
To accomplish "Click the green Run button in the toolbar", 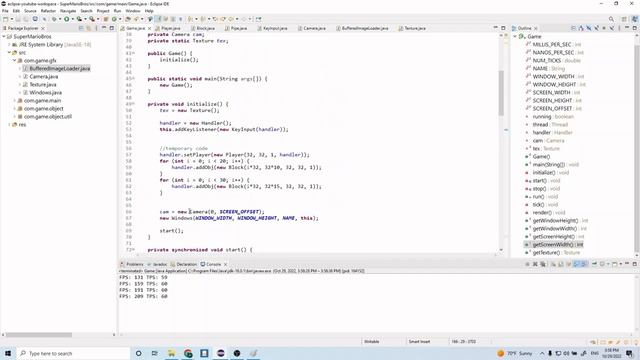I will (67, 19).
